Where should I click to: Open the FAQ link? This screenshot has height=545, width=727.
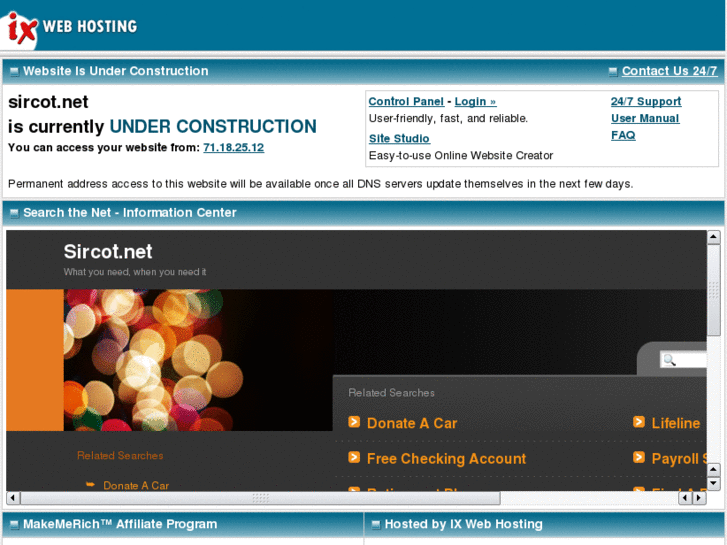(x=623, y=135)
